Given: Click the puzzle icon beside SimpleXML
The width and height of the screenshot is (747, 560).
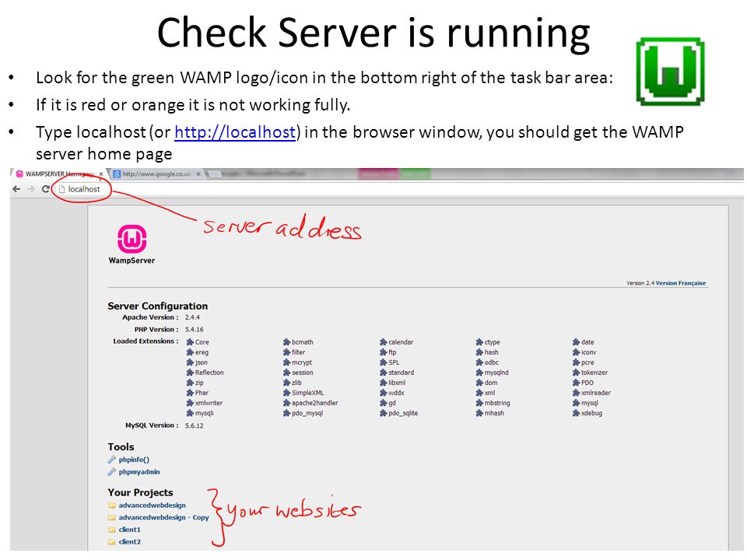Looking at the screenshot, I should click(287, 393).
